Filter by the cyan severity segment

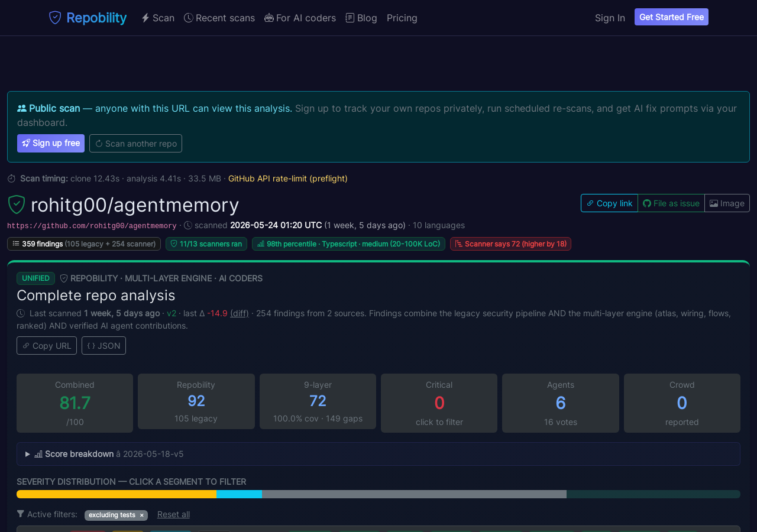click(x=239, y=494)
